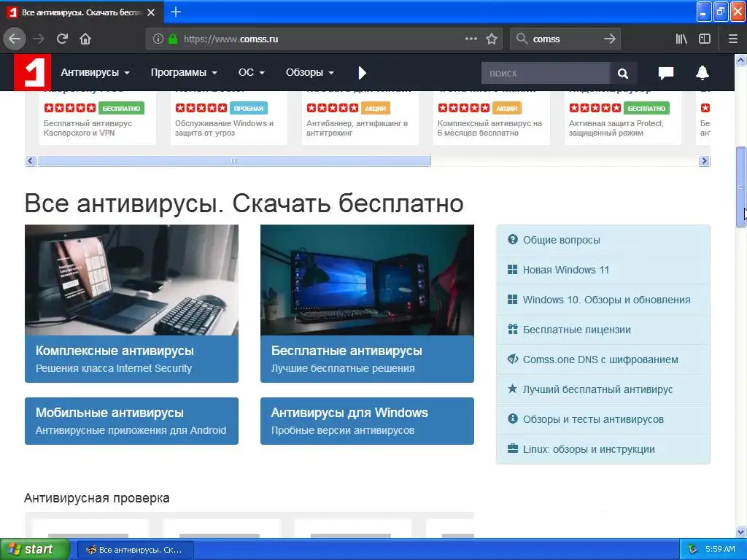The image size is (747, 560).
Task: Open the browser home page icon
Action: [85, 39]
